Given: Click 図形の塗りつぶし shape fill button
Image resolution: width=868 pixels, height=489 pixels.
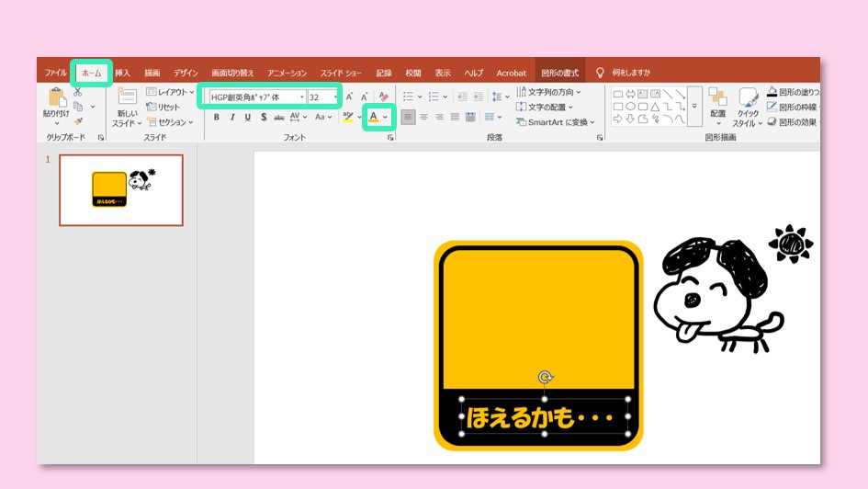Looking at the screenshot, I should tap(794, 92).
